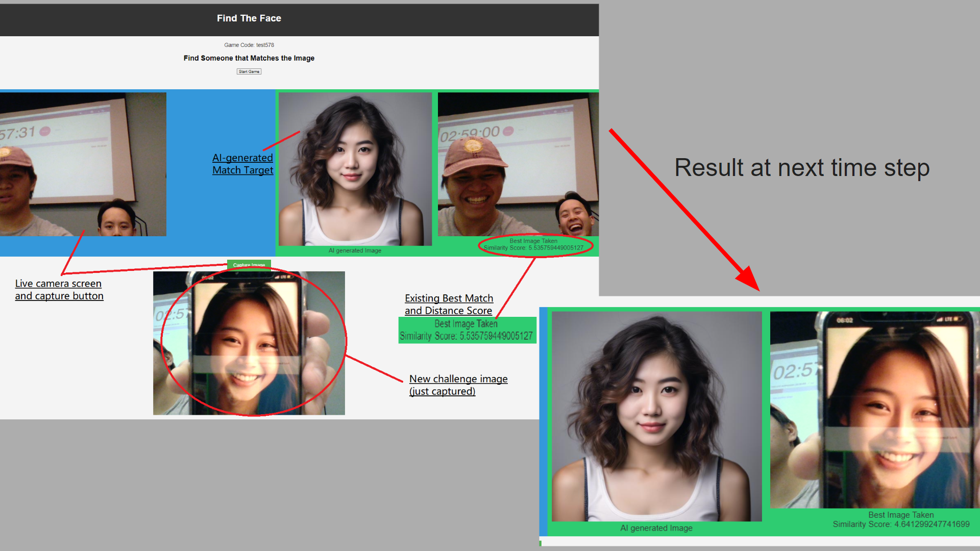Click the circled small similarity score text
980x551 pixels.
pyautogui.click(x=533, y=247)
